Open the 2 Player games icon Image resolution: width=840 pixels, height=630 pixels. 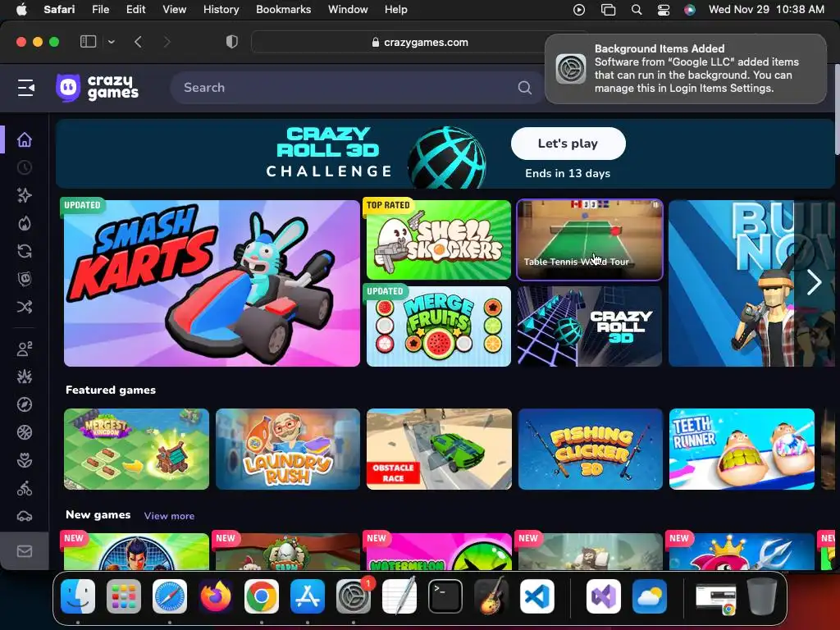pyautogui.click(x=25, y=349)
